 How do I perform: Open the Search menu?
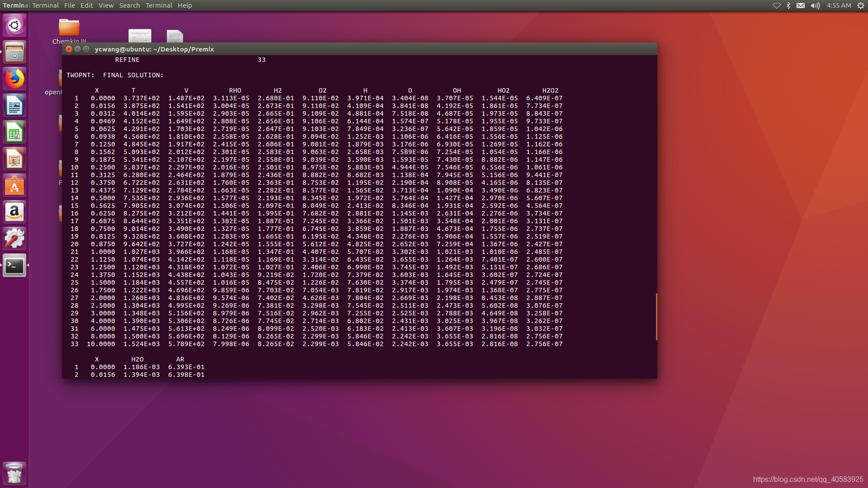(129, 5)
